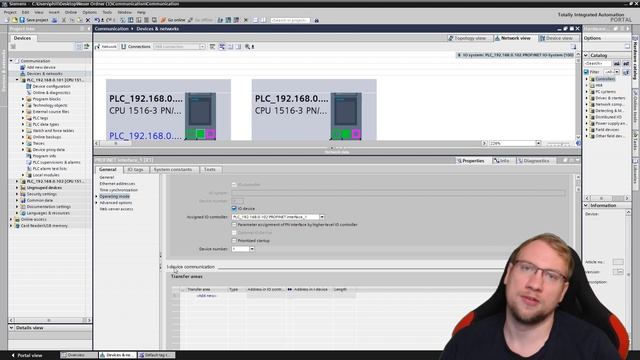Toggle the Prioritized startup checkbox
This screenshot has height=360, width=640.
coord(234,241)
